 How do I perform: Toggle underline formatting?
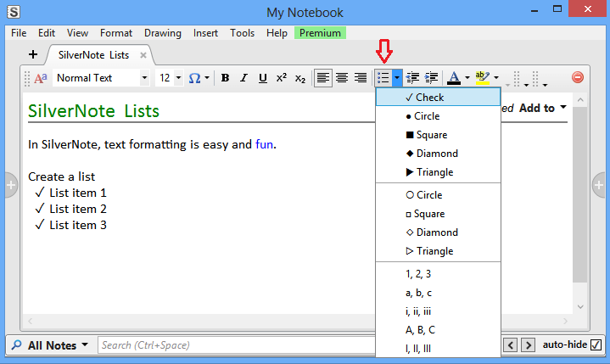click(x=263, y=78)
